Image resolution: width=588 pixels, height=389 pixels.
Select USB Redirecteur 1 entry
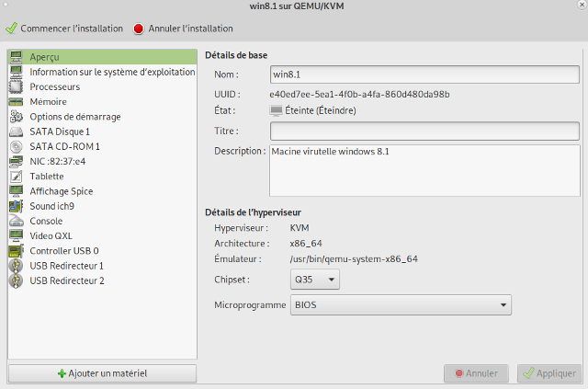pos(102,266)
